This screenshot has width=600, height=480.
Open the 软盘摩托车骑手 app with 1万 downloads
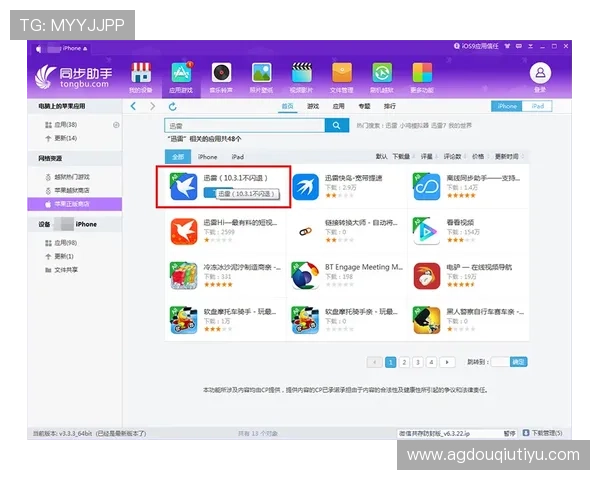point(184,320)
